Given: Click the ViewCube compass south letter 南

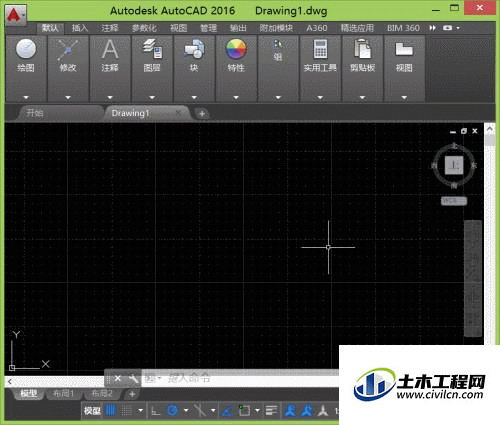Looking at the screenshot, I should click(454, 185).
